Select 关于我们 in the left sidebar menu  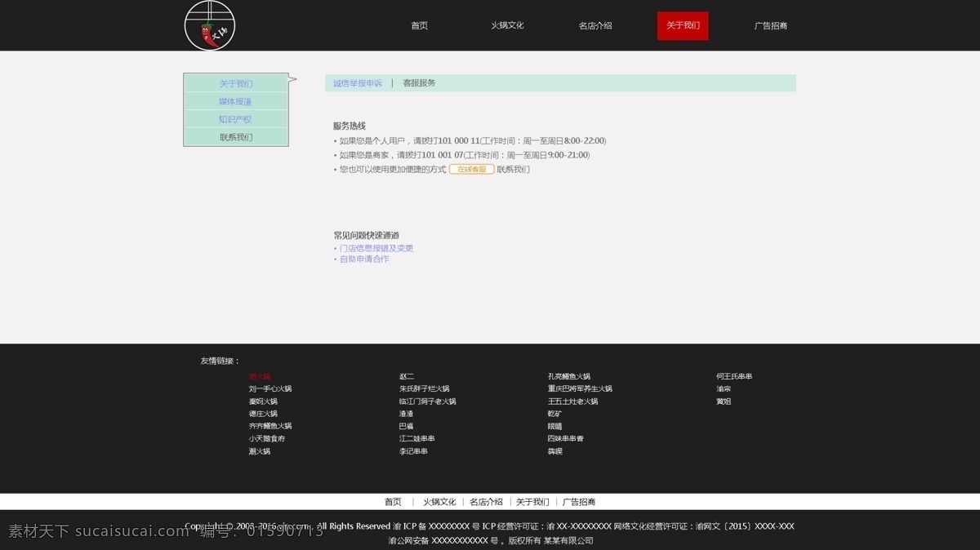(x=236, y=83)
